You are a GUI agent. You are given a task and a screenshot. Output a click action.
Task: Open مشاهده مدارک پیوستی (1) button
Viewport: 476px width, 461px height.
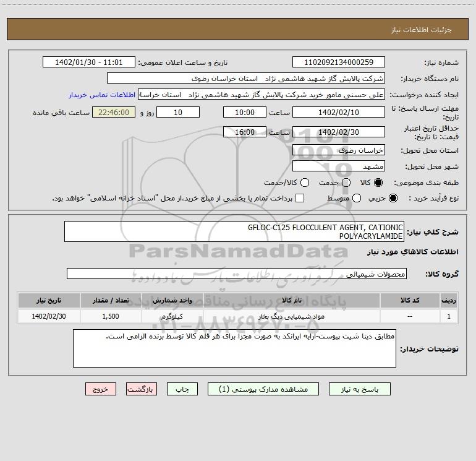tap(263, 389)
